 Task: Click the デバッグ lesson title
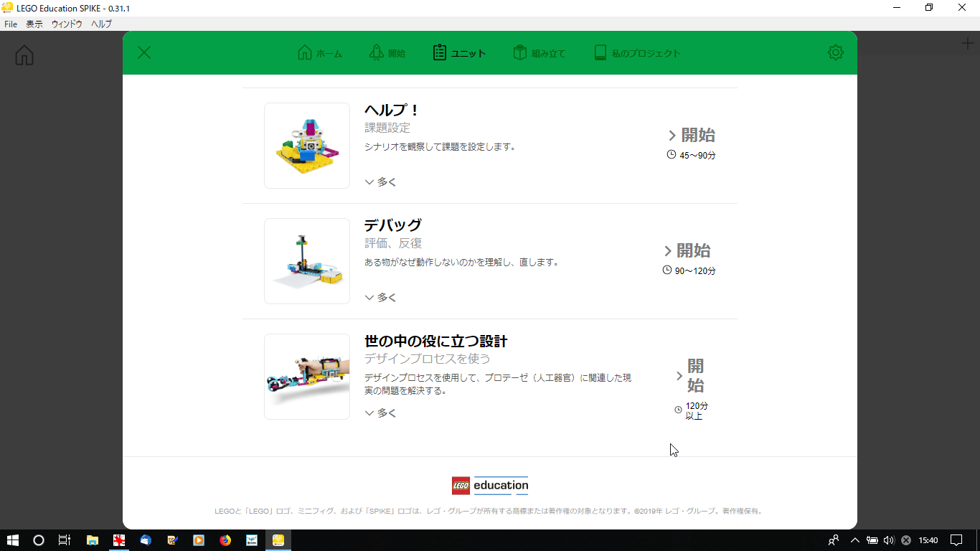pos(393,225)
